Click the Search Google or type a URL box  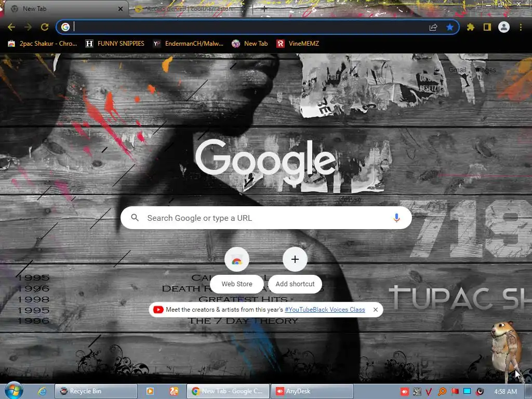click(x=266, y=218)
